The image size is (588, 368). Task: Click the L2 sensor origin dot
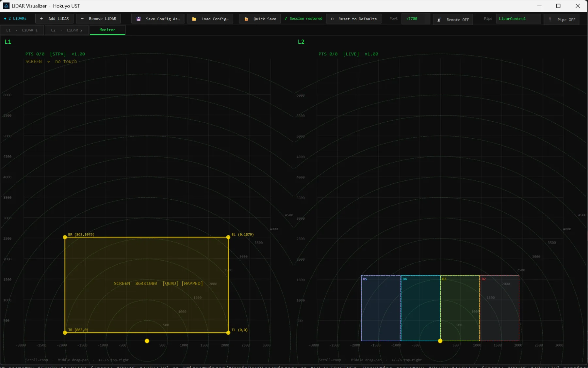coord(440,341)
